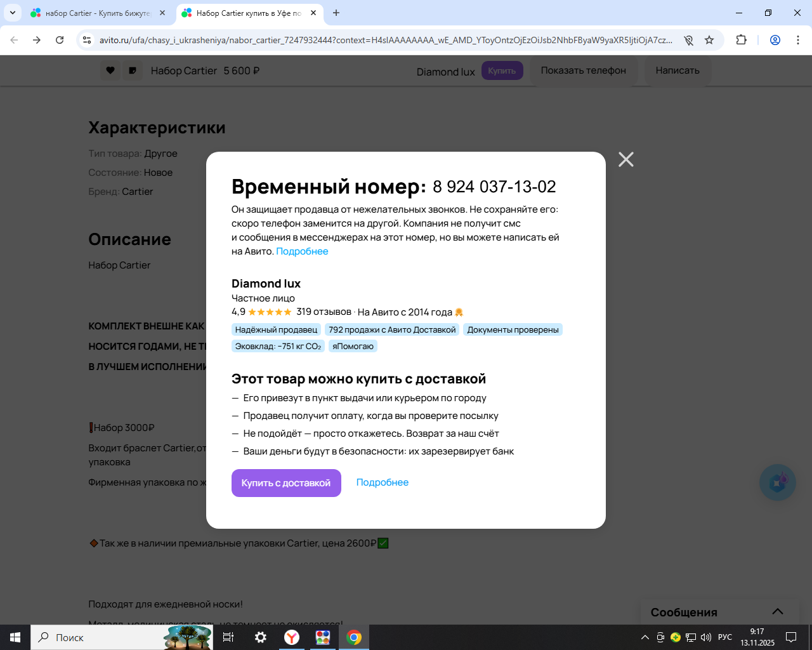Click the 'Купить' button in sticky header
Viewport: 812px width, 650px height.
click(x=502, y=70)
